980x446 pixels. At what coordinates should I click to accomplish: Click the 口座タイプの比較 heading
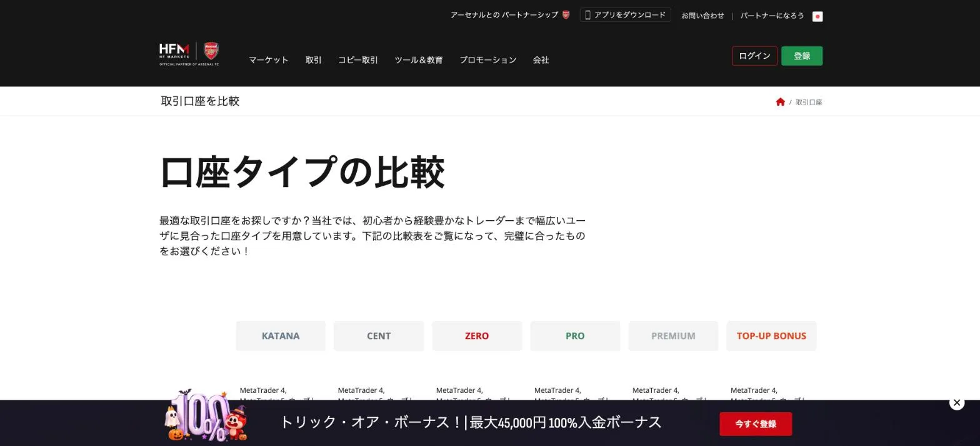click(x=302, y=172)
